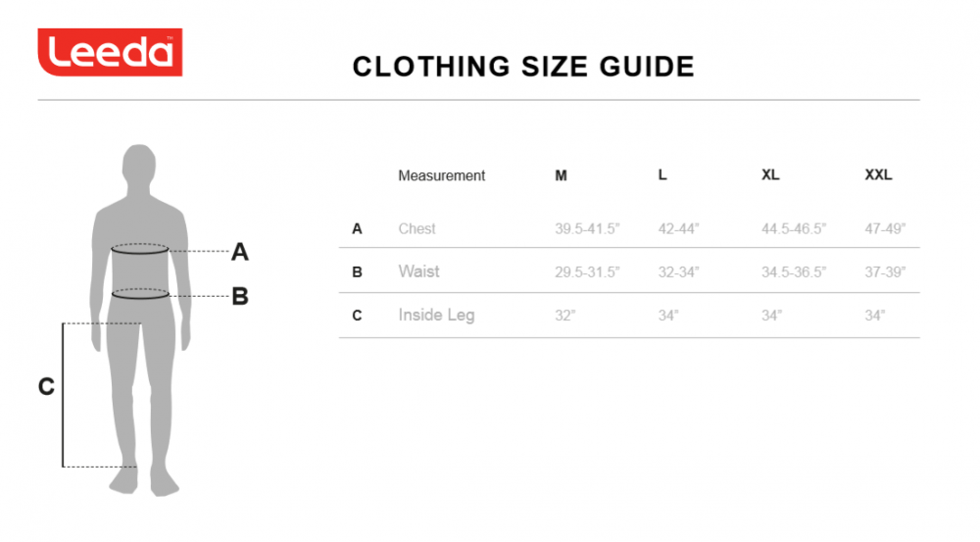The width and height of the screenshot is (980, 542).
Task: Select the M size column header
Action: click(561, 176)
